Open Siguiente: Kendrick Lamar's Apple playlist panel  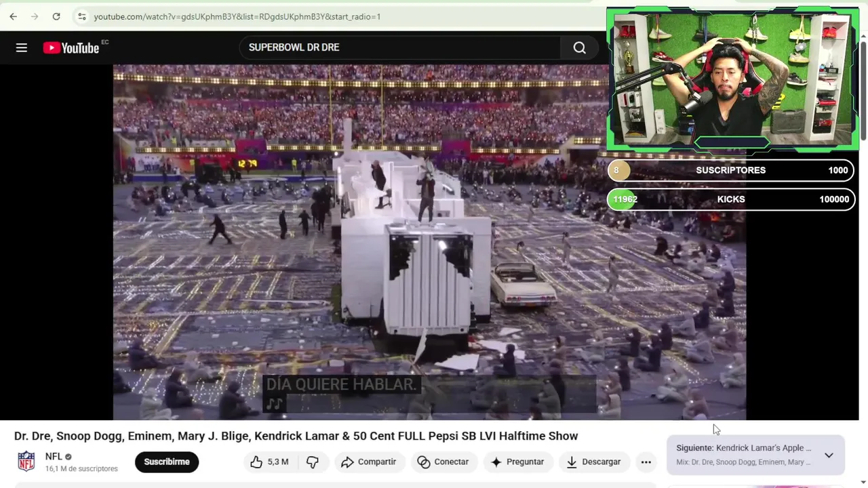(755, 455)
